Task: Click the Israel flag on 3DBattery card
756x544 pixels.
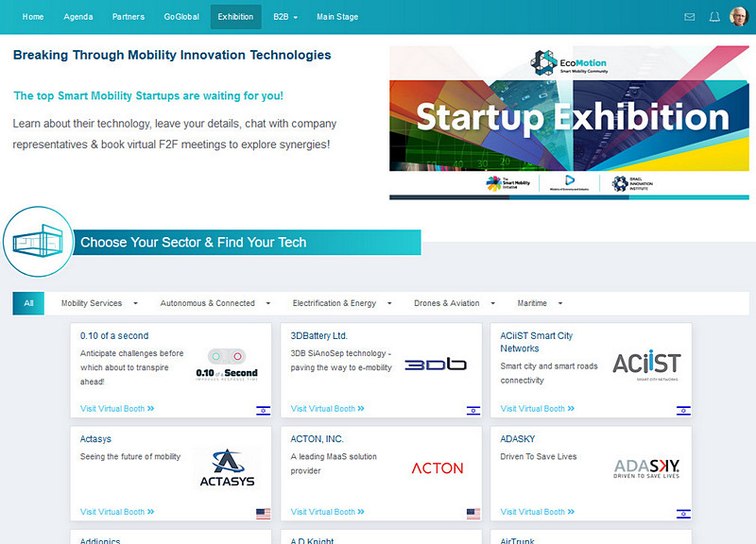Action: point(473,411)
